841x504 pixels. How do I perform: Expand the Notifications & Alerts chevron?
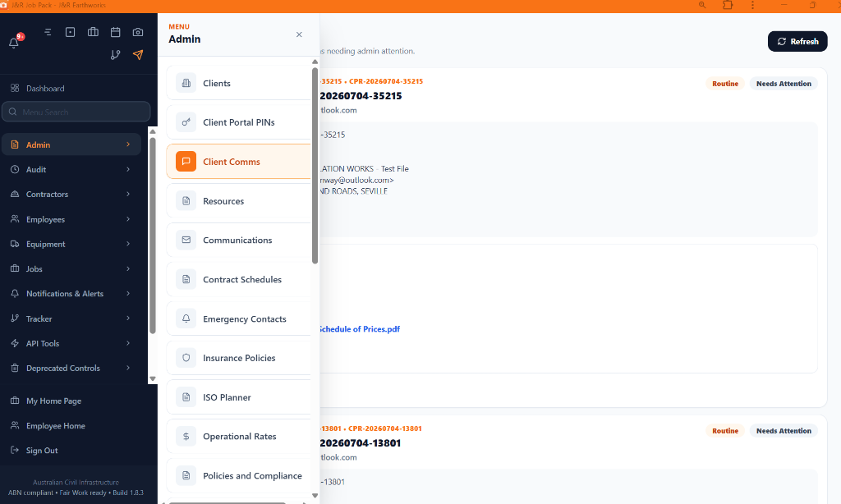pyautogui.click(x=128, y=293)
